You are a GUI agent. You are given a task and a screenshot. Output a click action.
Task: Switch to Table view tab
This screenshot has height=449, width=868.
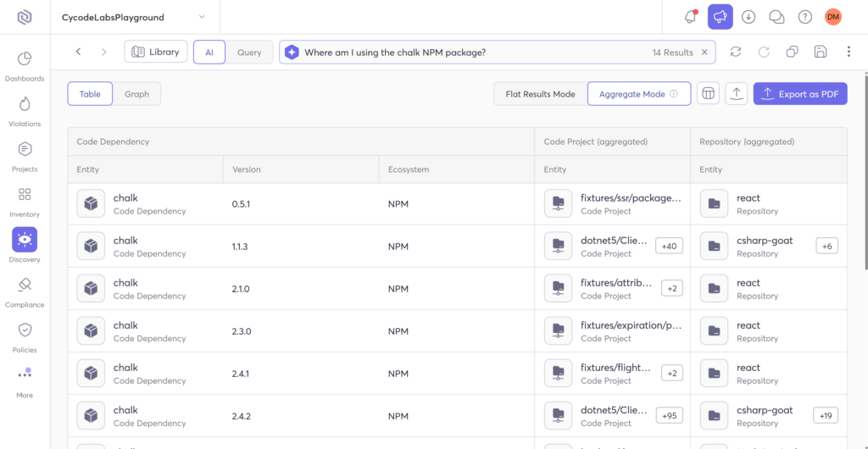tap(90, 94)
